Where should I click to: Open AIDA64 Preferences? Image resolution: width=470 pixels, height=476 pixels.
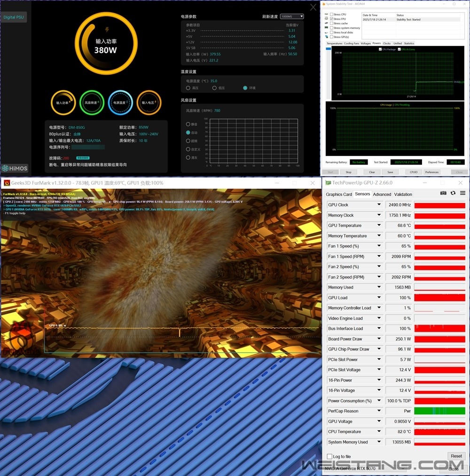pos(432,172)
